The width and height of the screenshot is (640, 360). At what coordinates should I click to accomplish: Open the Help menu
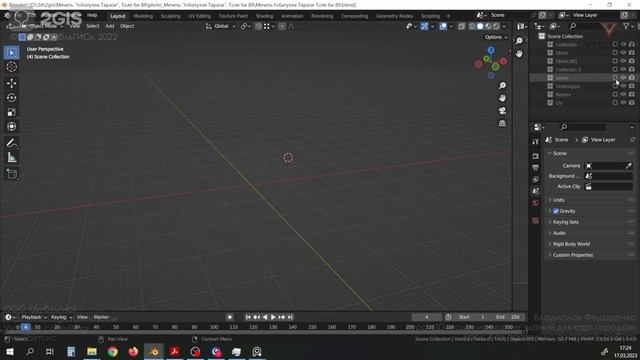tap(92, 16)
